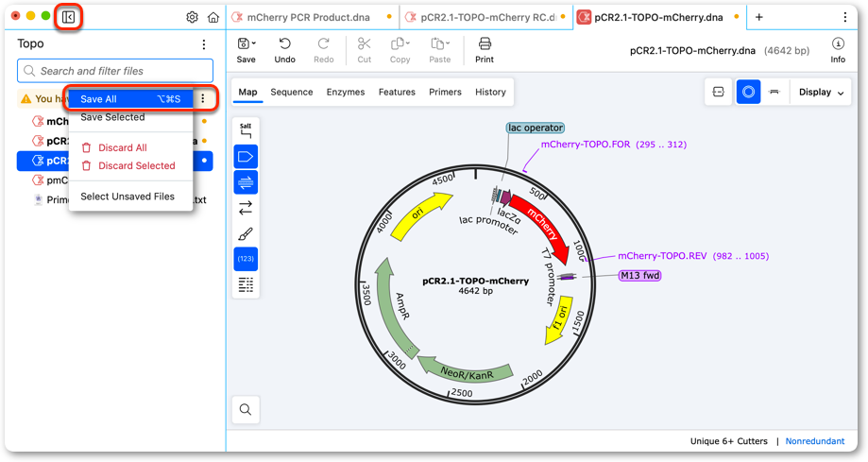868x462 pixels.
Task: Click the kebab menu beside Save All
Action: pos(203,98)
